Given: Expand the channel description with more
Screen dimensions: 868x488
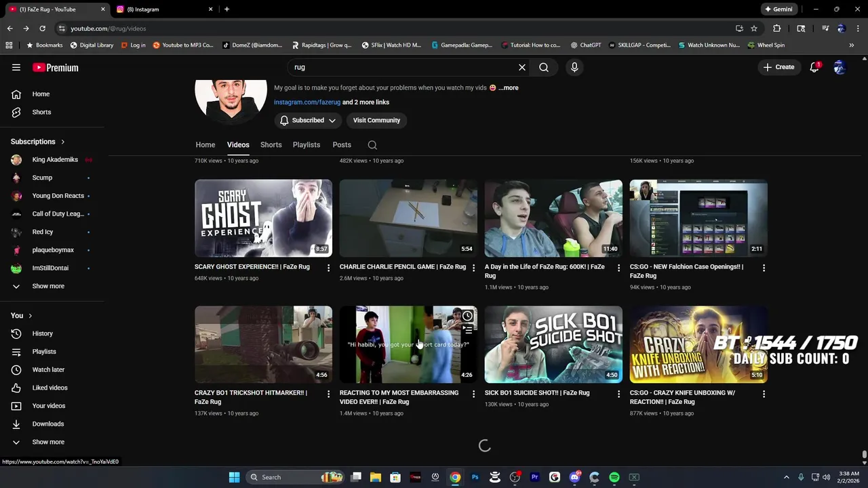Looking at the screenshot, I should (x=509, y=88).
